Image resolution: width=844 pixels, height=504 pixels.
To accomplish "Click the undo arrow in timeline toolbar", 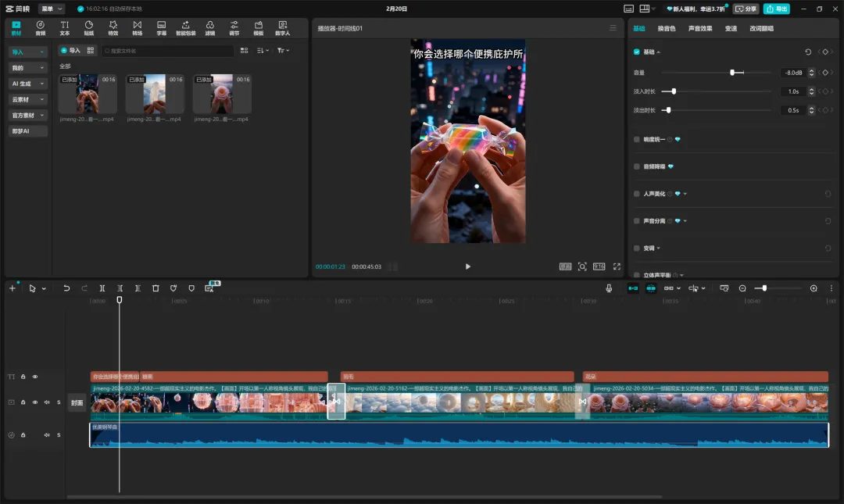I will click(x=66, y=288).
